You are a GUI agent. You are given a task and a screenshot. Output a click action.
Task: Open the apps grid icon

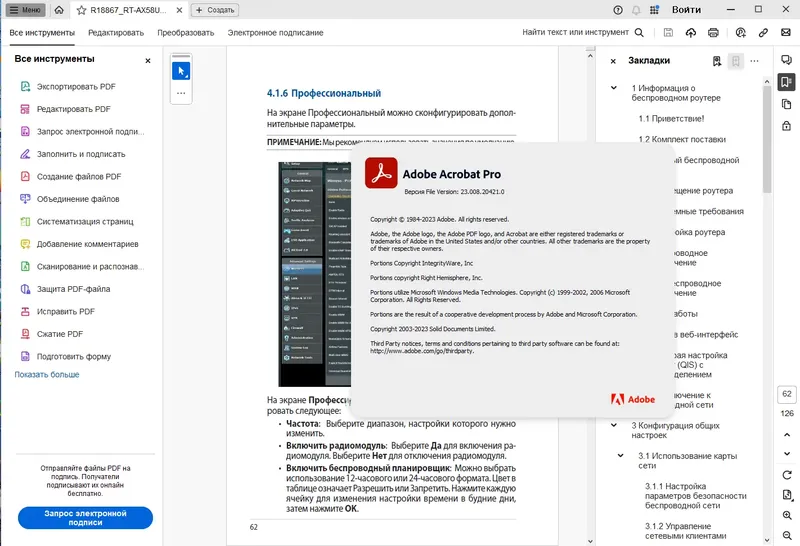click(654, 10)
